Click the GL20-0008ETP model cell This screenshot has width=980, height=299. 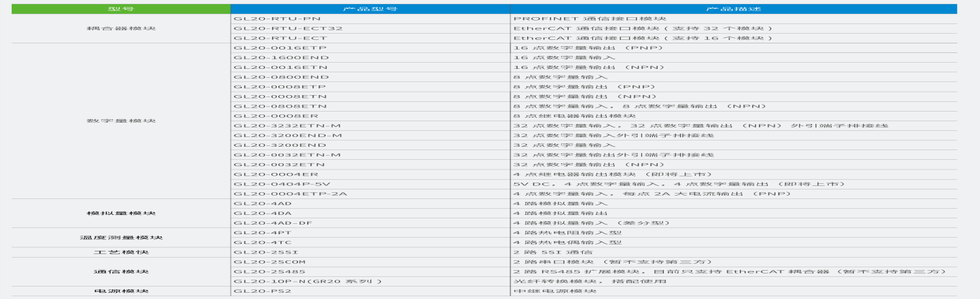tap(370, 87)
